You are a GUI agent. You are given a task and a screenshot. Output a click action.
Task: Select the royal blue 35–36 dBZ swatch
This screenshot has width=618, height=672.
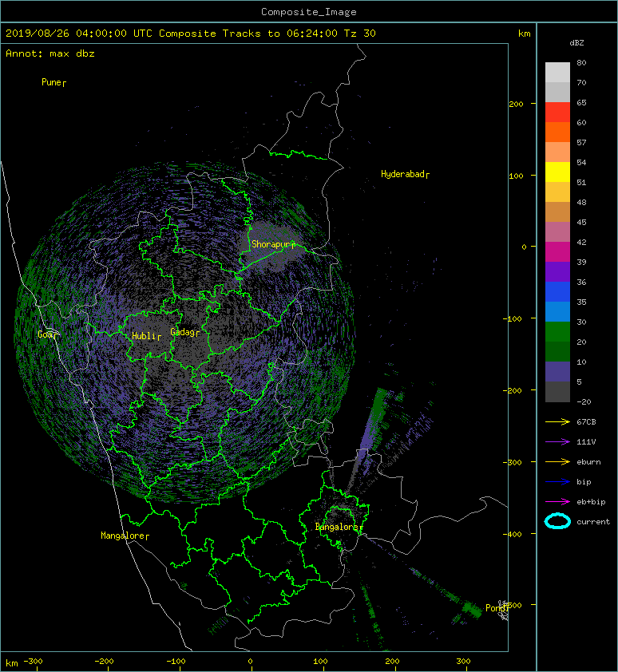557,292
